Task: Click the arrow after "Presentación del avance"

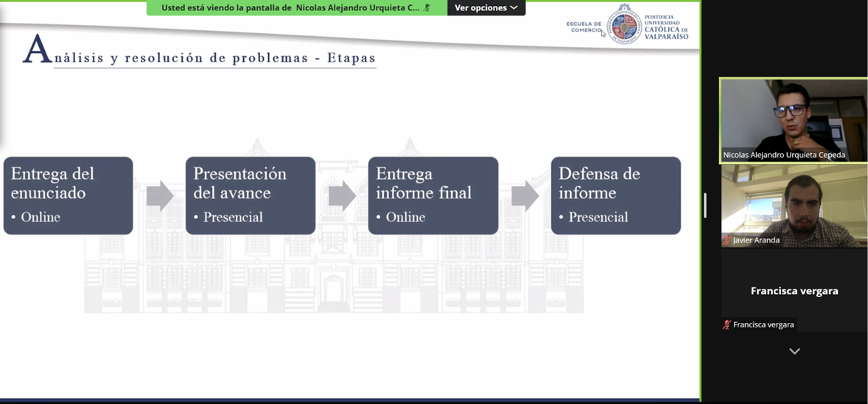Action: click(342, 196)
